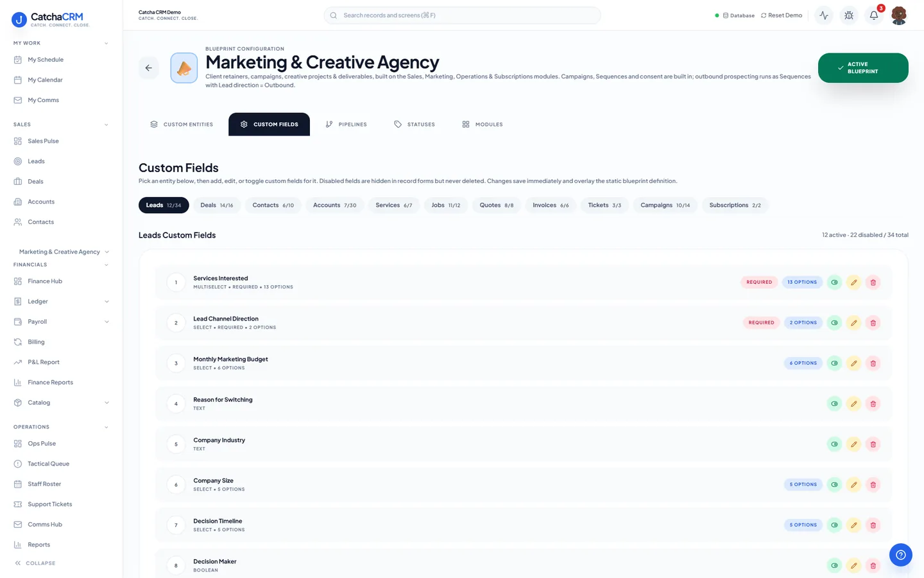Select the Contacts 6/10 entity pill

[x=273, y=206]
